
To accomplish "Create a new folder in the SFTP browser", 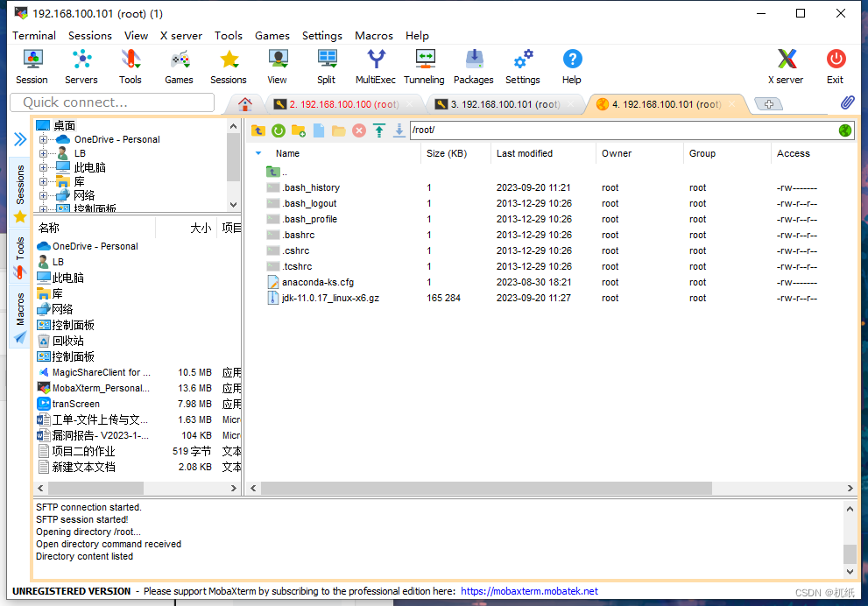I will click(299, 130).
